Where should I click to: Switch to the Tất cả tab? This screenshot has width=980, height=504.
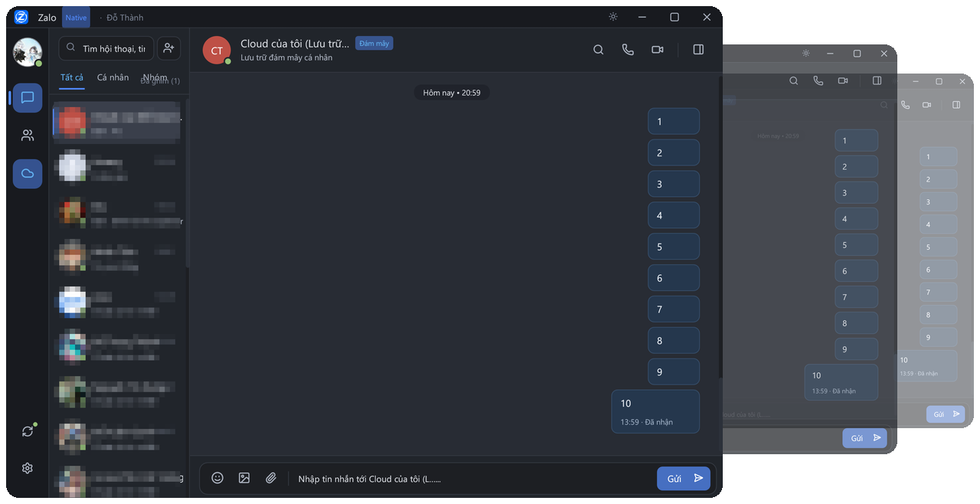(x=72, y=77)
